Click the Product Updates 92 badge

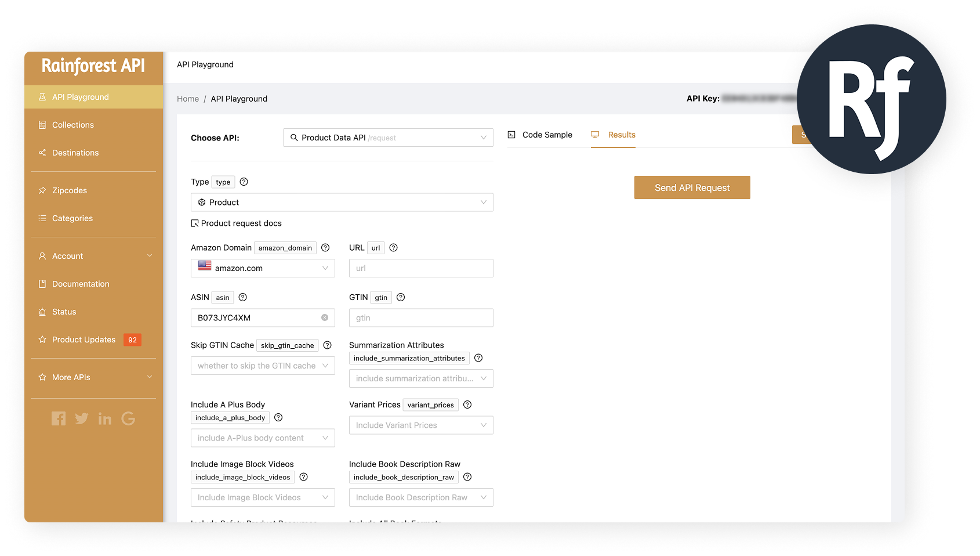point(133,340)
